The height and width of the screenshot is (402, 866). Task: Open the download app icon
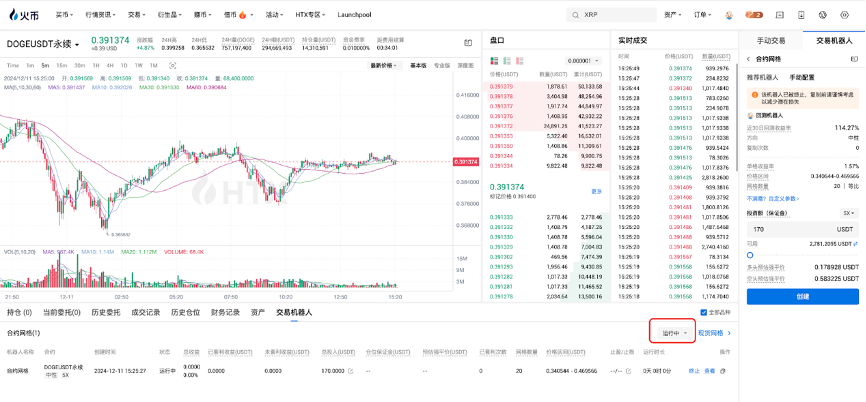pos(803,15)
